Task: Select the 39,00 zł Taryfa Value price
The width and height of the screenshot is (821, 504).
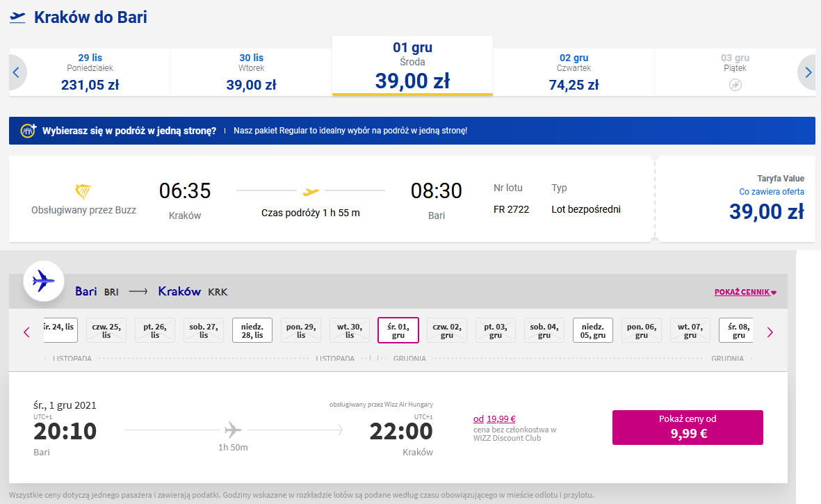Action: (x=767, y=211)
